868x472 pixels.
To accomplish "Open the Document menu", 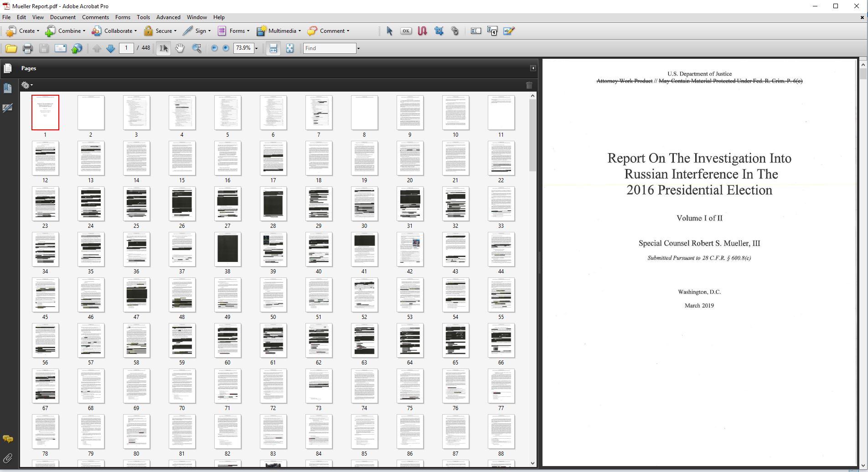I will click(62, 17).
